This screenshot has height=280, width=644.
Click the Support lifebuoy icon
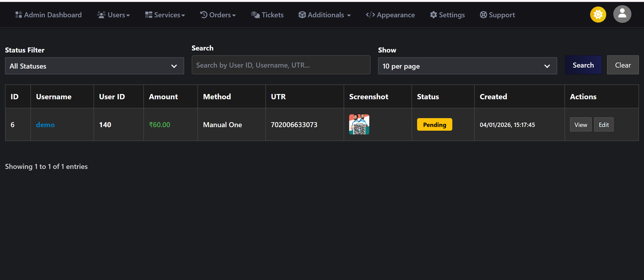(x=483, y=15)
